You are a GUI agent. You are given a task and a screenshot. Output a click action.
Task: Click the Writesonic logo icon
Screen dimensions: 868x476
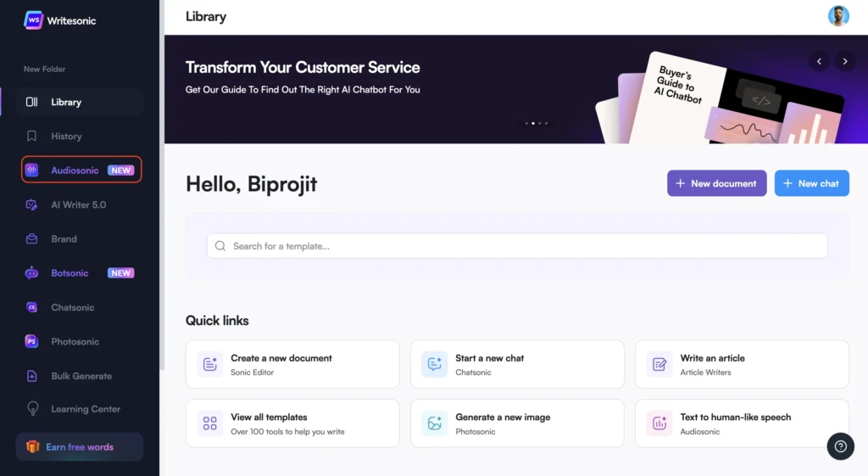(x=33, y=20)
